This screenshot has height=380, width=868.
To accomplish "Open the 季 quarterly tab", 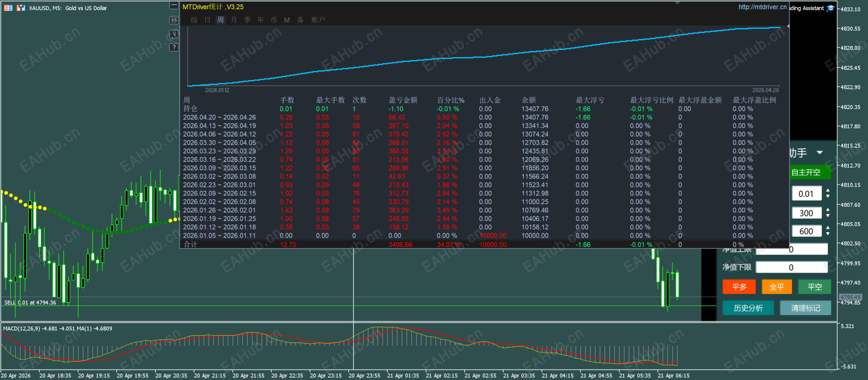I will [x=247, y=20].
